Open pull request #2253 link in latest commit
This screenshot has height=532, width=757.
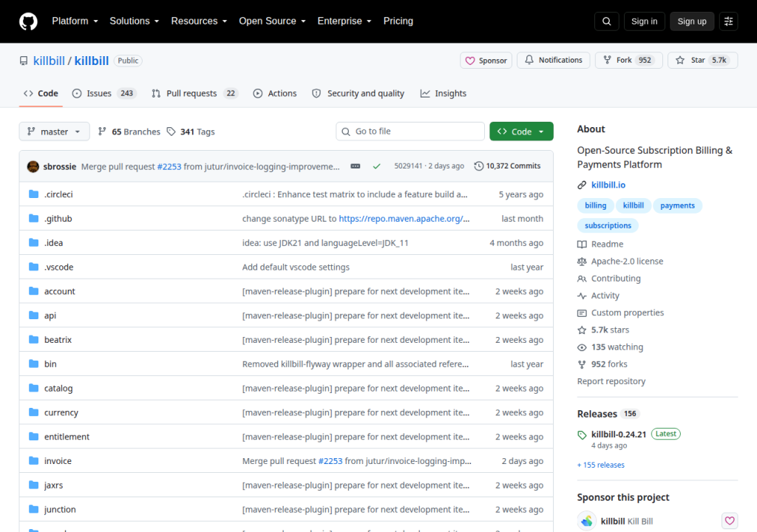tap(169, 166)
